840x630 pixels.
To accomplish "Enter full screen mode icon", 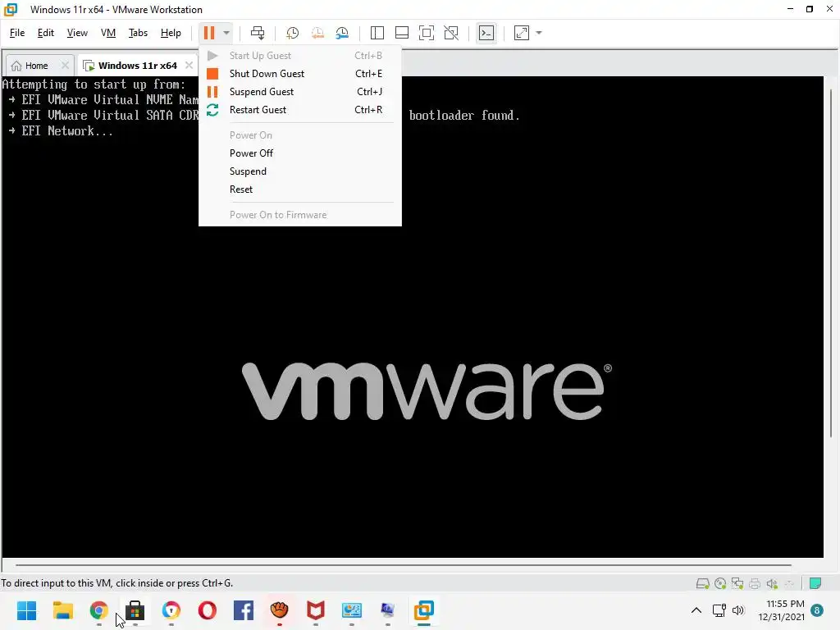I will (x=427, y=33).
